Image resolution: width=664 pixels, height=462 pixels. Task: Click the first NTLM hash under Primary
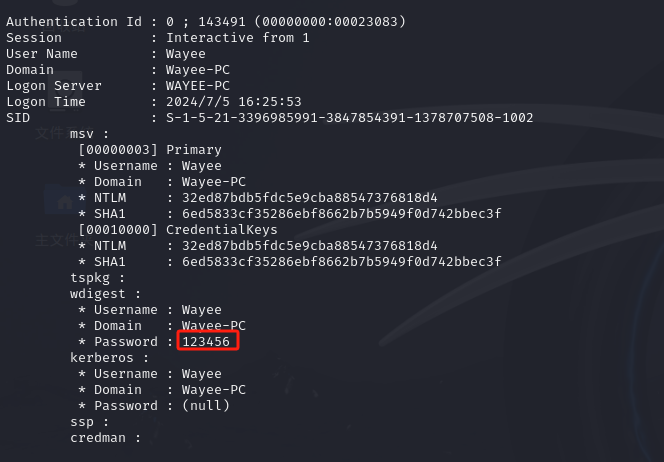tap(310, 198)
